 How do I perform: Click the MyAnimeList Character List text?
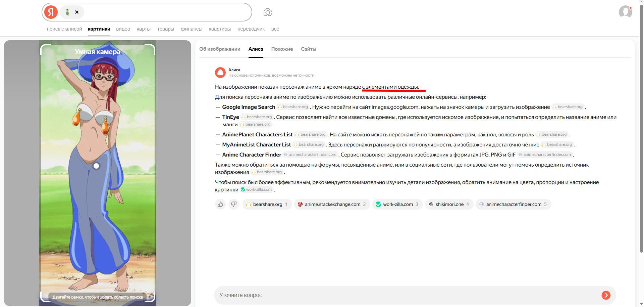click(x=256, y=145)
